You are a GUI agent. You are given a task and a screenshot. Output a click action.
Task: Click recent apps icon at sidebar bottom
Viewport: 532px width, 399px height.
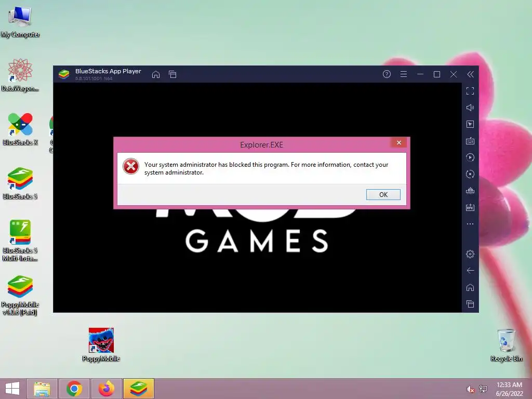tap(470, 304)
